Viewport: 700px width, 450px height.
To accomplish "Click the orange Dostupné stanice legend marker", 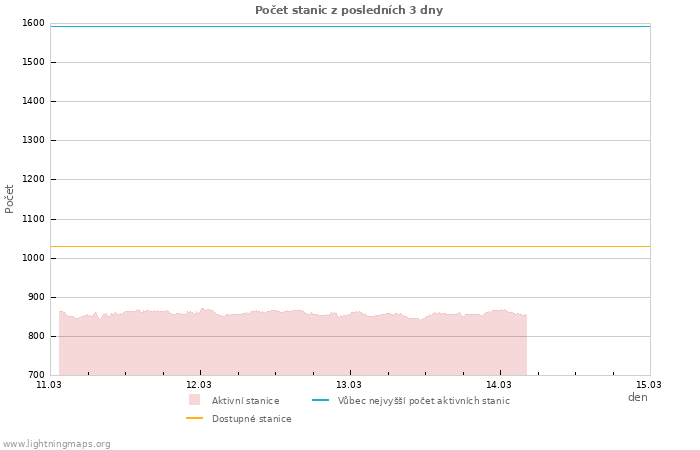I will pos(194,418).
